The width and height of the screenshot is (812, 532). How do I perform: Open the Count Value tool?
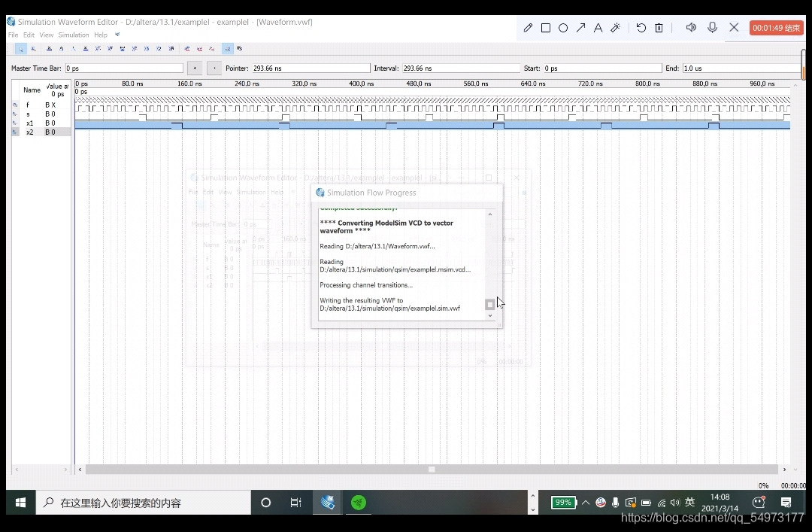pyautogui.click(x=134, y=49)
